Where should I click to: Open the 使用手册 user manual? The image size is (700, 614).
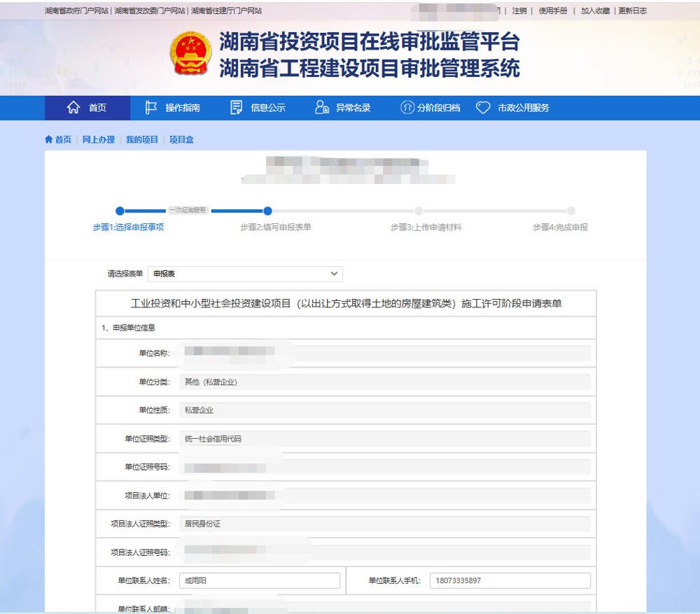click(x=553, y=11)
